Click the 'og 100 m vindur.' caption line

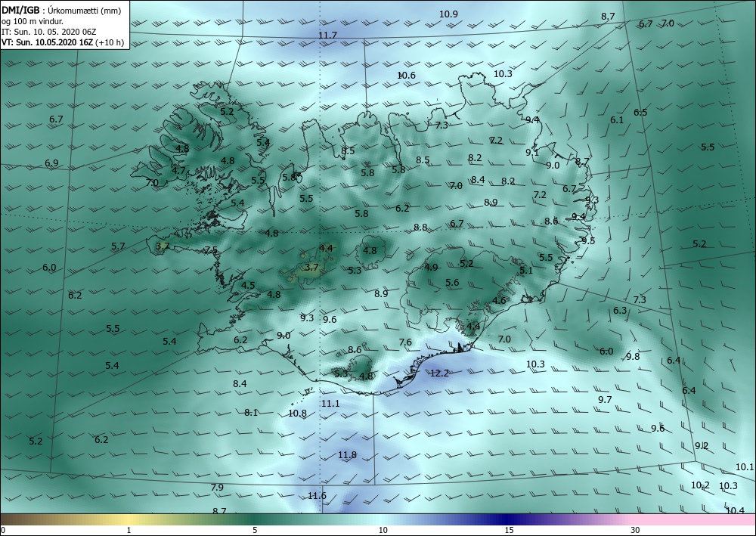point(33,21)
